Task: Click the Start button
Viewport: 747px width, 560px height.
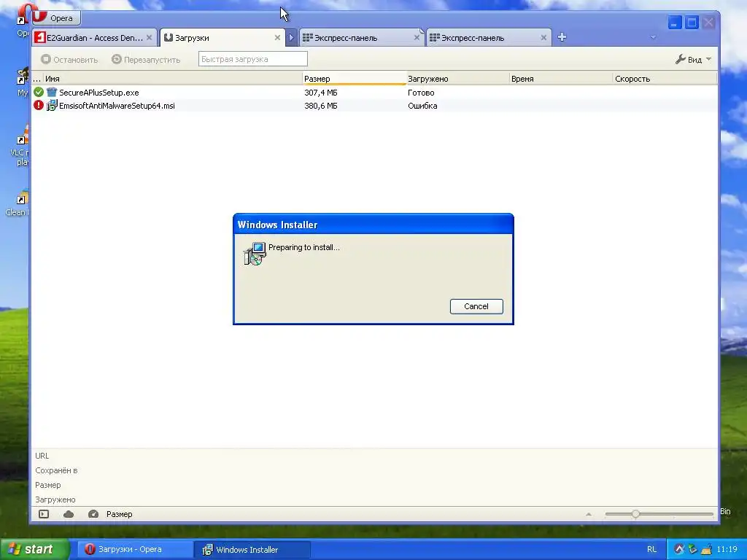Action: coord(34,549)
